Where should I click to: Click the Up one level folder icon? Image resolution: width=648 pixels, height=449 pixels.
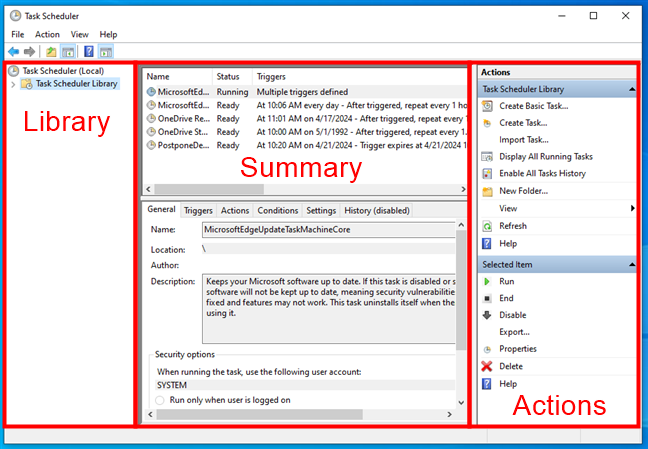[x=51, y=52]
